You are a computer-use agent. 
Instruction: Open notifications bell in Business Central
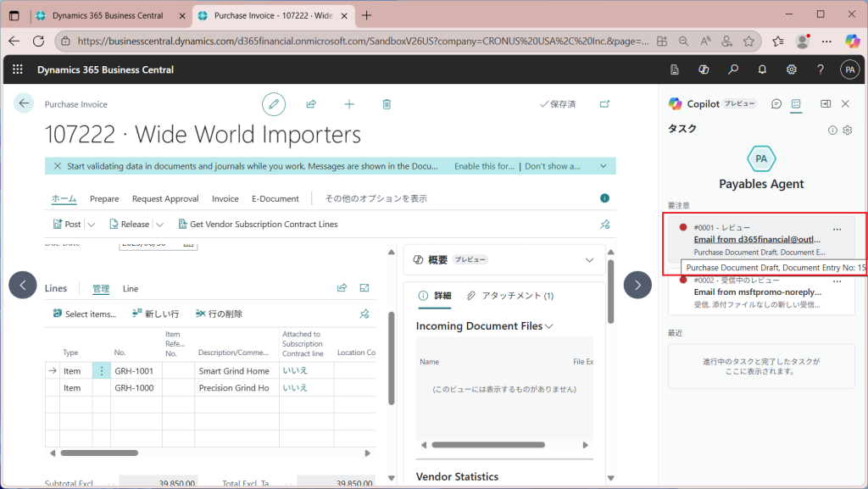pyautogui.click(x=762, y=69)
